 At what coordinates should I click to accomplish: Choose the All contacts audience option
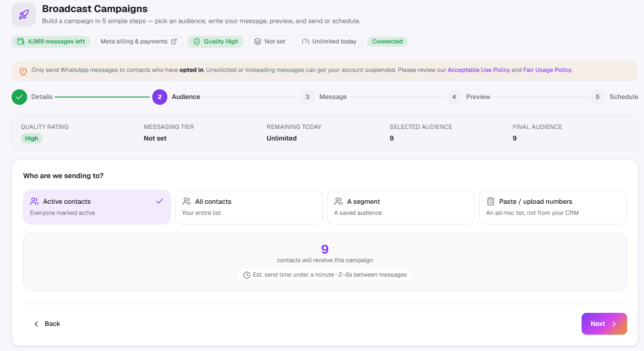(x=249, y=207)
